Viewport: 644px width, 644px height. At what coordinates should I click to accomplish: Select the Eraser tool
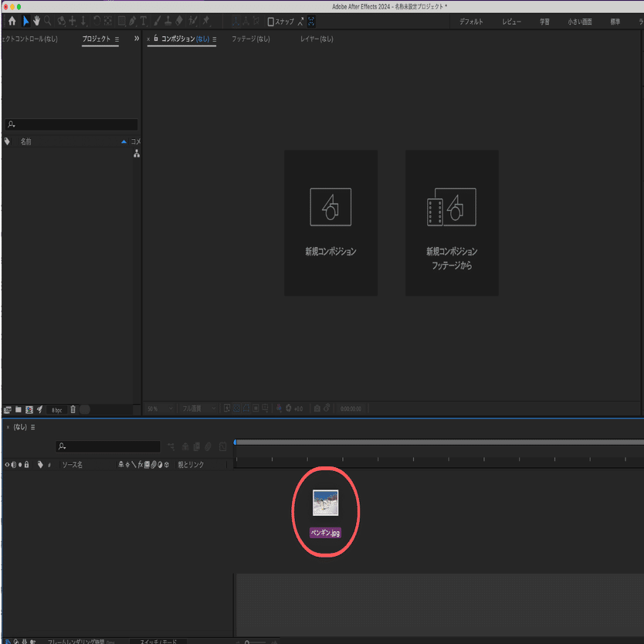pyautogui.click(x=179, y=21)
